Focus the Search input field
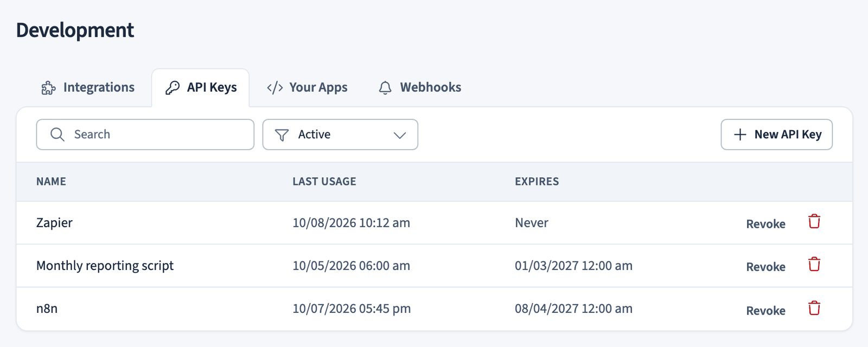The image size is (868, 347). click(x=145, y=134)
